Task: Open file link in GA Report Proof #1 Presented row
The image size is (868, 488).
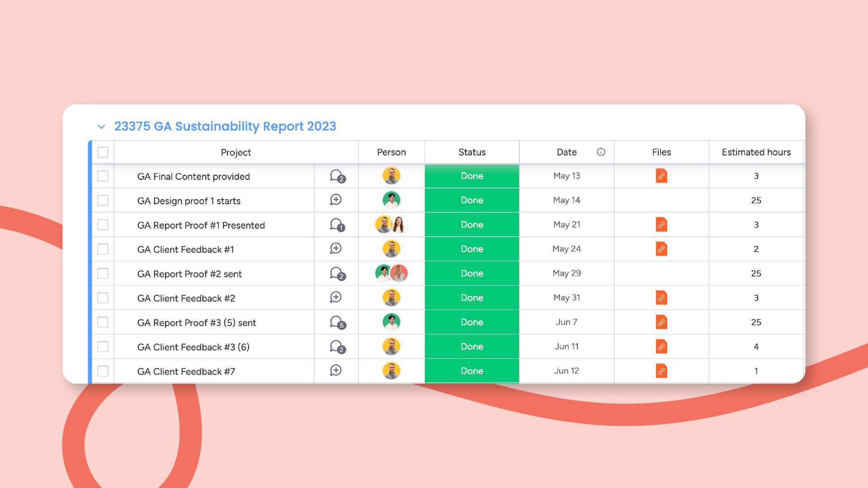Action: coord(661,225)
